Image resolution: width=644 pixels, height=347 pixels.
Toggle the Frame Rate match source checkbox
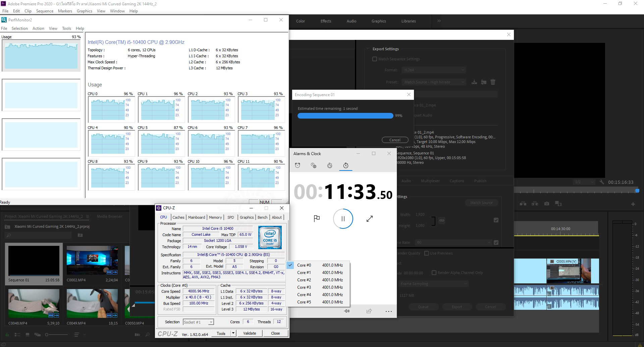pyautogui.click(x=496, y=242)
